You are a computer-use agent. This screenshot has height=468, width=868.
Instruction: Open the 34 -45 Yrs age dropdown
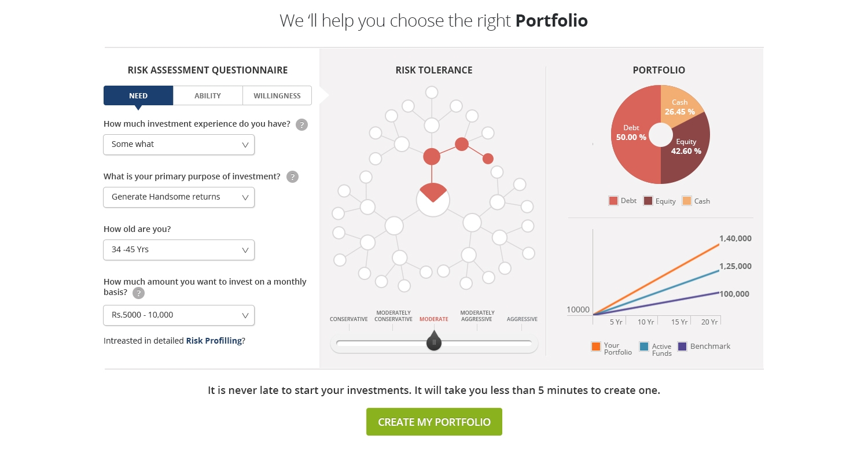pyautogui.click(x=179, y=250)
